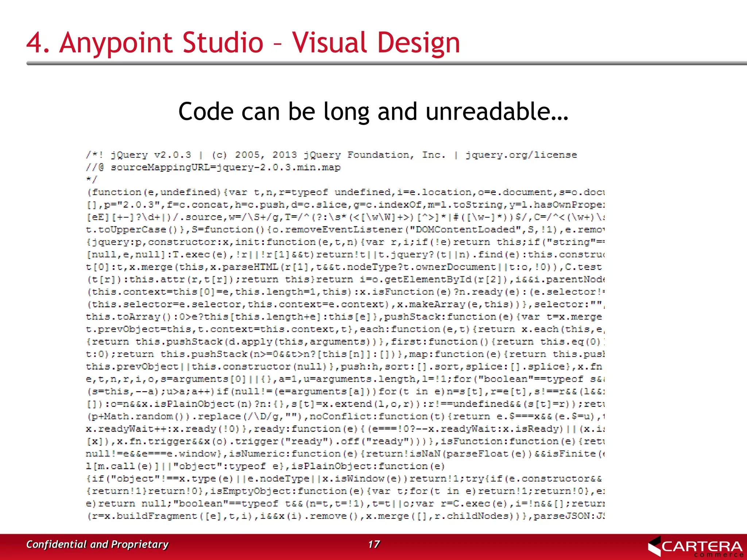Click the line starting 'this.toArray():0>e?this'
The image size is (747, 560).
coord(344,317)
